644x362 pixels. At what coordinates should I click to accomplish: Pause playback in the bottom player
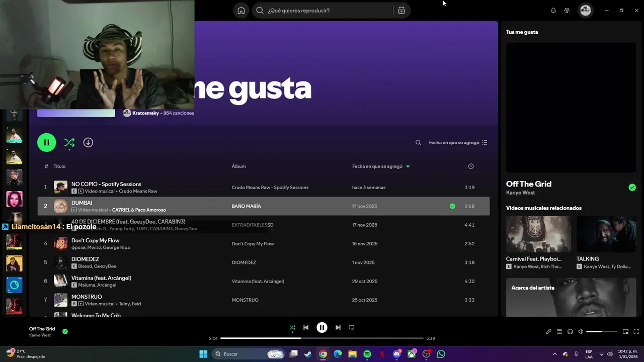[x=322, y=327]
